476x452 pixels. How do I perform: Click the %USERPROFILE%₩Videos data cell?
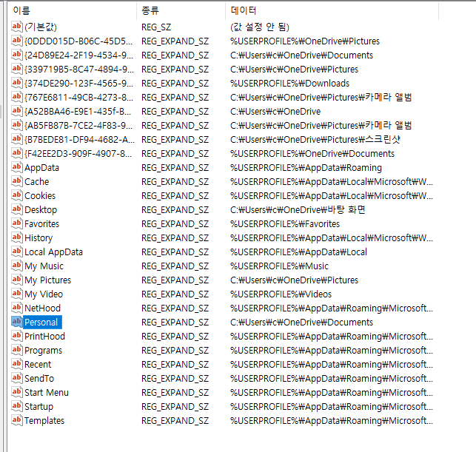point(281,294)
